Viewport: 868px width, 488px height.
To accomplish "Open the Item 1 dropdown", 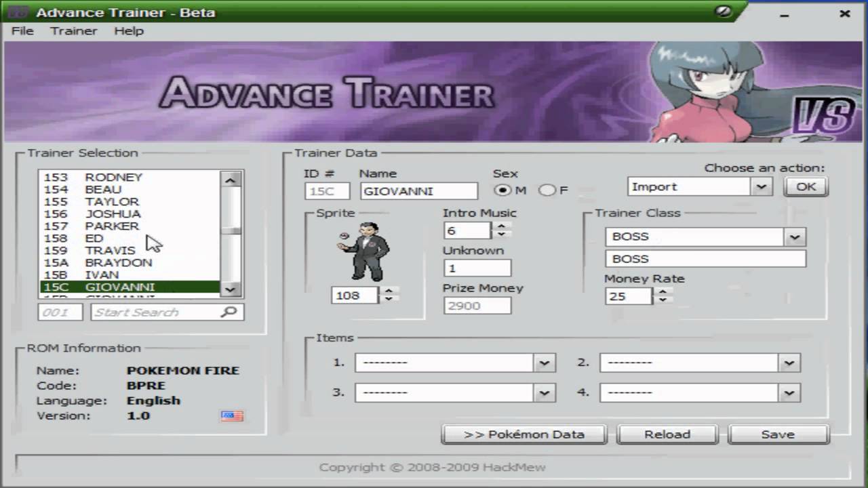I will coord(545,363).
